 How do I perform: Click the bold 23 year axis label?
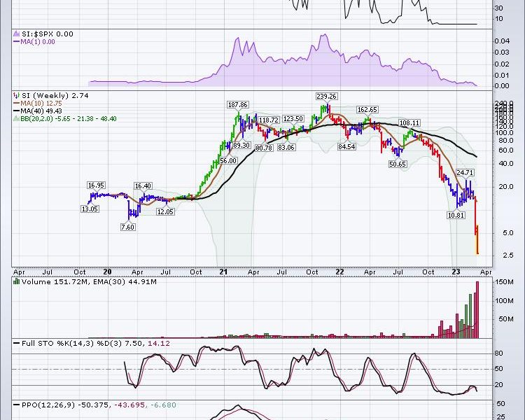pyautogui.click(x=456, y=272)
